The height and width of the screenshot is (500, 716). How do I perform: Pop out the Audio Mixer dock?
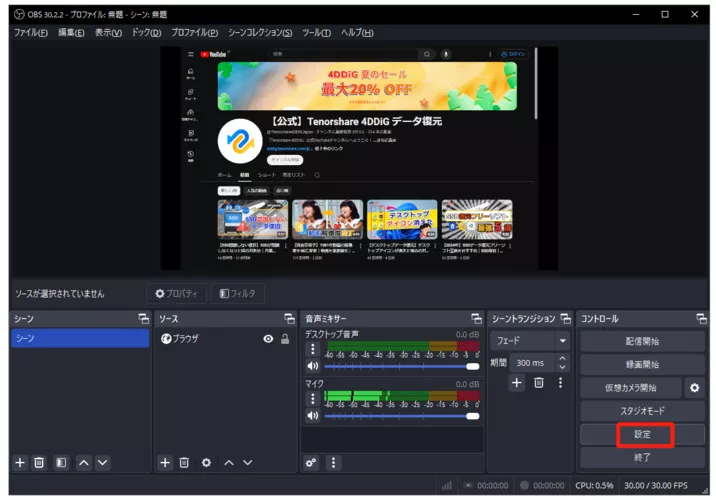(476, 318)
